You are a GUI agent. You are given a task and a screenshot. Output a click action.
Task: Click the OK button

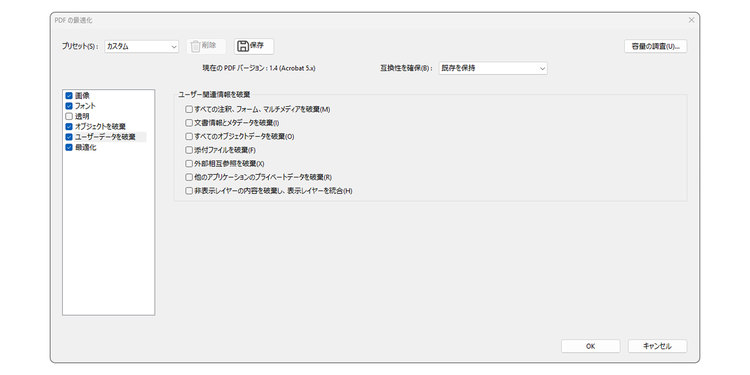590,346
